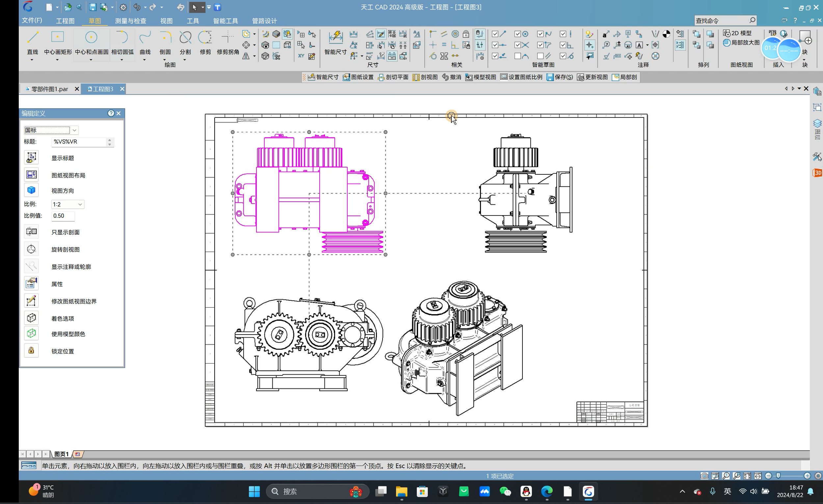Viewport: 823px width, 504px height.
Task: Select the 中心画矩形 rectangle tool
Action: click(x=58, y=42)
